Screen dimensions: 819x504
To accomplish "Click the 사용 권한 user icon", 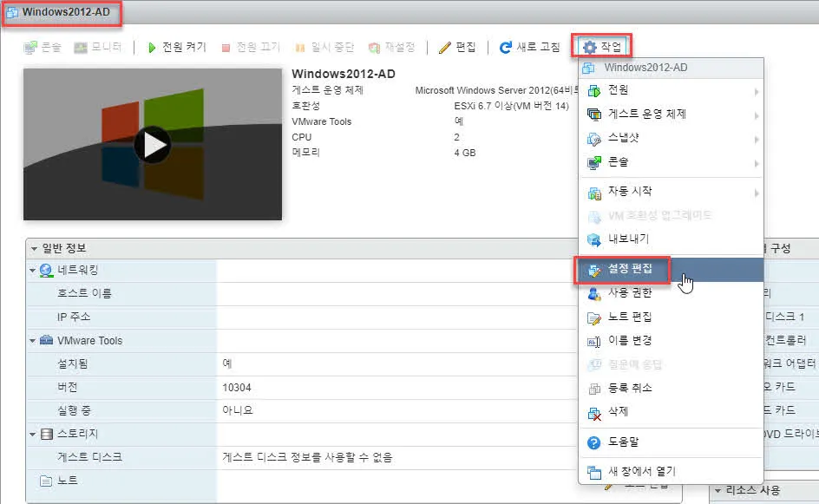I will tap(594, 293).
